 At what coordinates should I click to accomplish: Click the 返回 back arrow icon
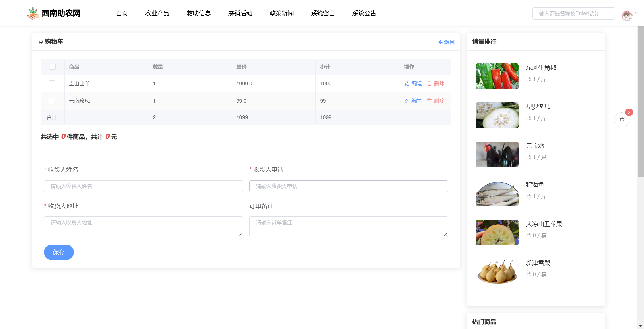point(440,42)
